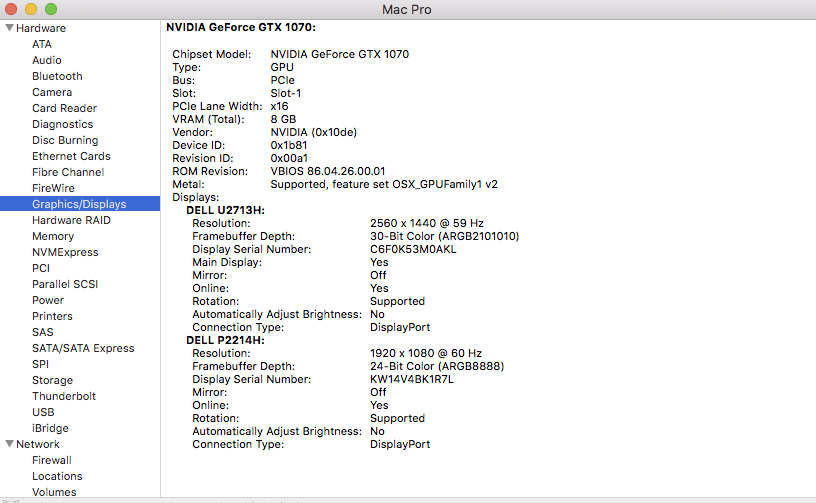Select Volumes under Network
Viewport: 816px width, 503px height.
[54, 492]
